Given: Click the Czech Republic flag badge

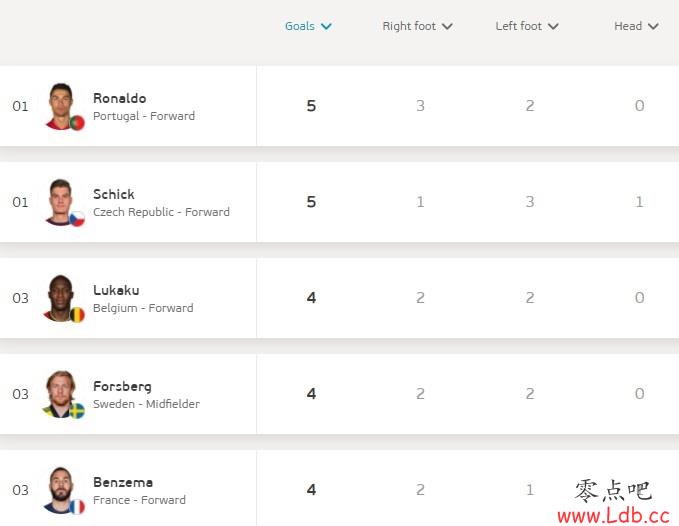Looking at the screenshot, I should [77, 219].
